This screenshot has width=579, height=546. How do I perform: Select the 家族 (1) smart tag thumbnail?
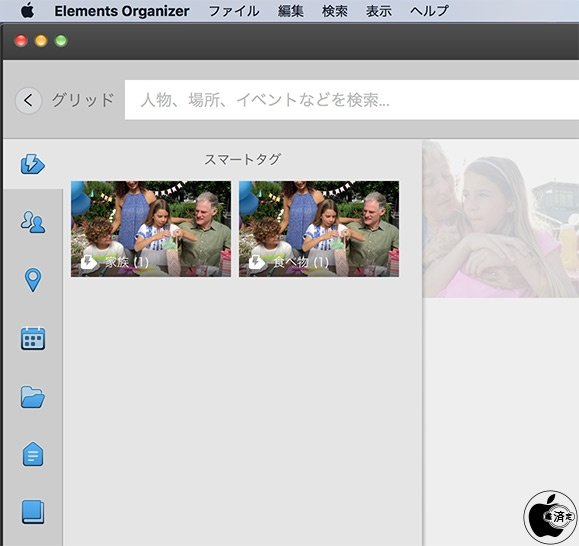point(151,229)
